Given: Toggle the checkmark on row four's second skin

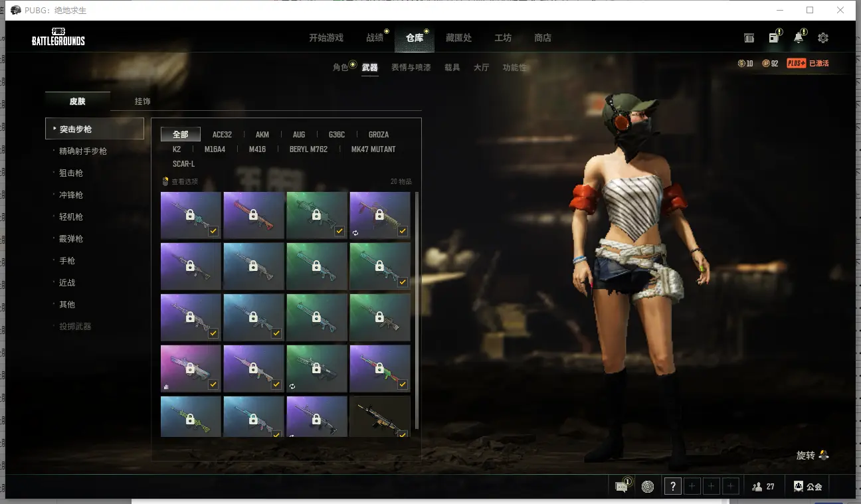Looking at the screenshot, I should [276, 384].
